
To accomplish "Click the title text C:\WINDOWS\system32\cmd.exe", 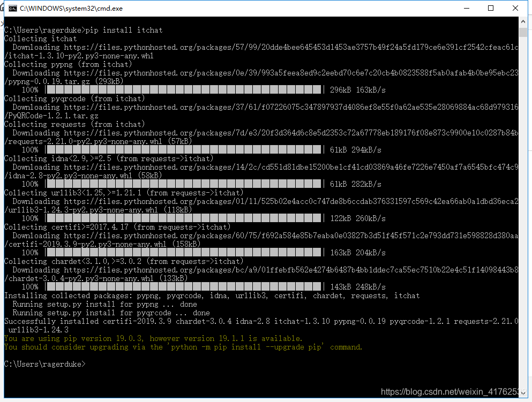I will [x=71, y=9].
